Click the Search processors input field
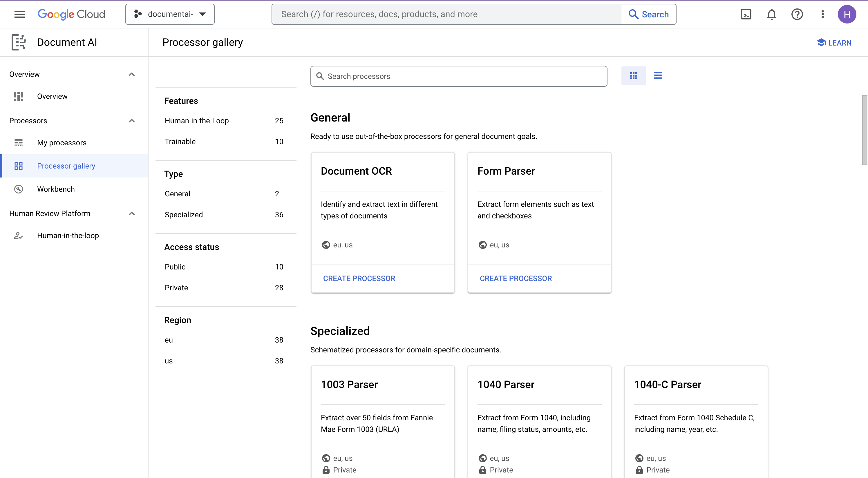868x478 pixels. pyautogui.click(x=459, y=76)
